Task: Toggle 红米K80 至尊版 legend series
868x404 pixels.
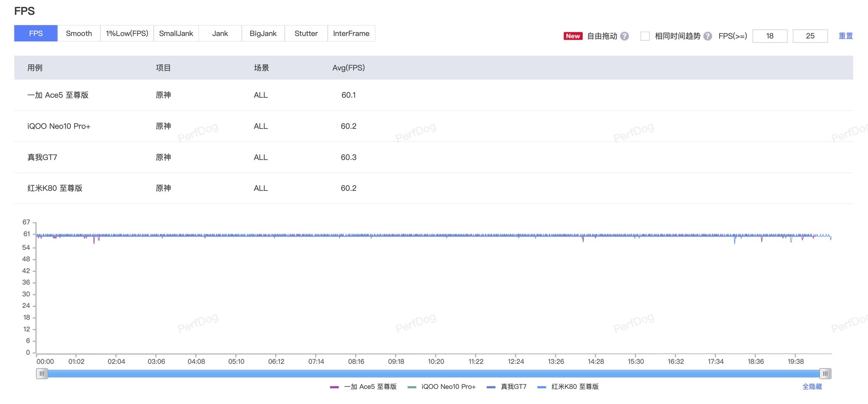Action: click(568, 387)
